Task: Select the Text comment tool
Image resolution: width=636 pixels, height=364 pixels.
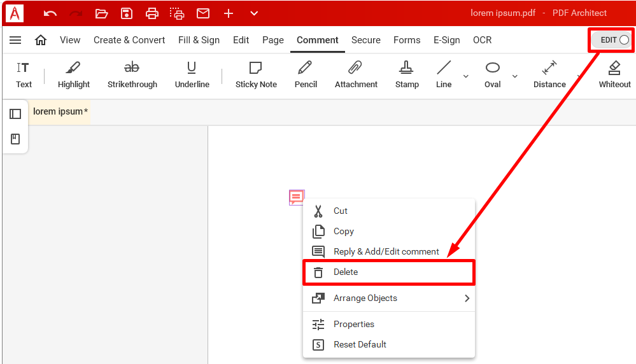Action: pyautogui.click(x=24, y=75)
